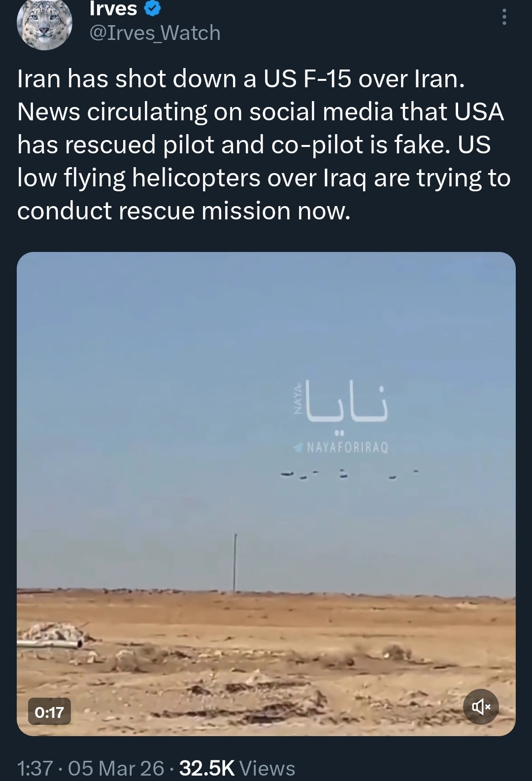
Task: Click the blue verified badge next to Irves
Action: coord(152,8)
